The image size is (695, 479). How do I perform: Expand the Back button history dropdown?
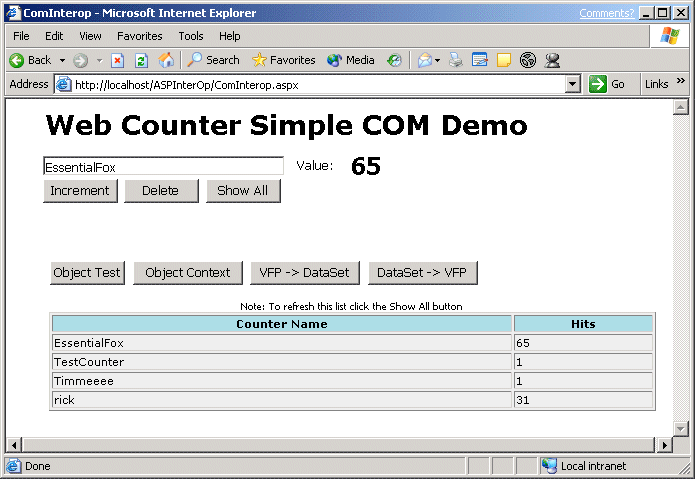(62, 60)
